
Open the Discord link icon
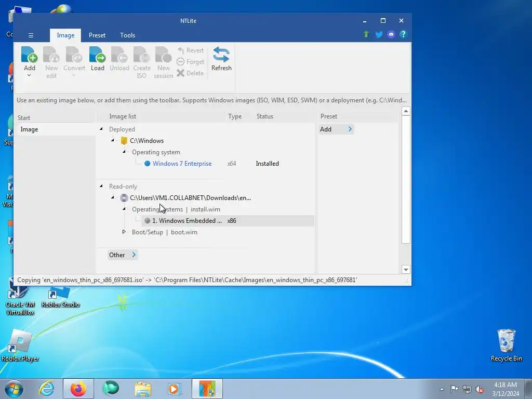coord(391,34)
